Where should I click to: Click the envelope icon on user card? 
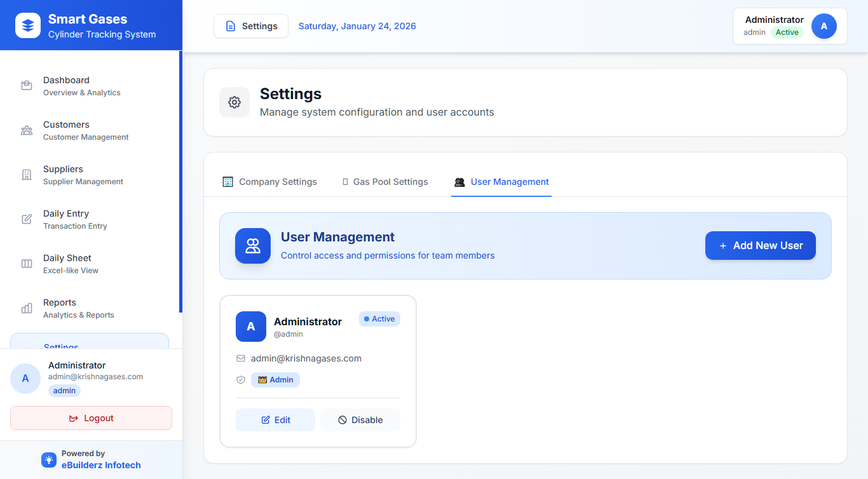click(x=241, y=358)
